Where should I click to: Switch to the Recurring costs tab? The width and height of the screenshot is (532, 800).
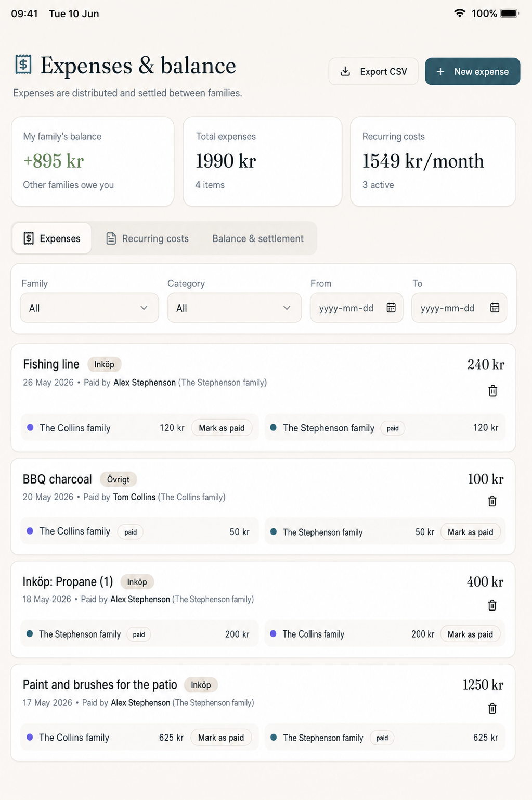click(x=147, y=238)
